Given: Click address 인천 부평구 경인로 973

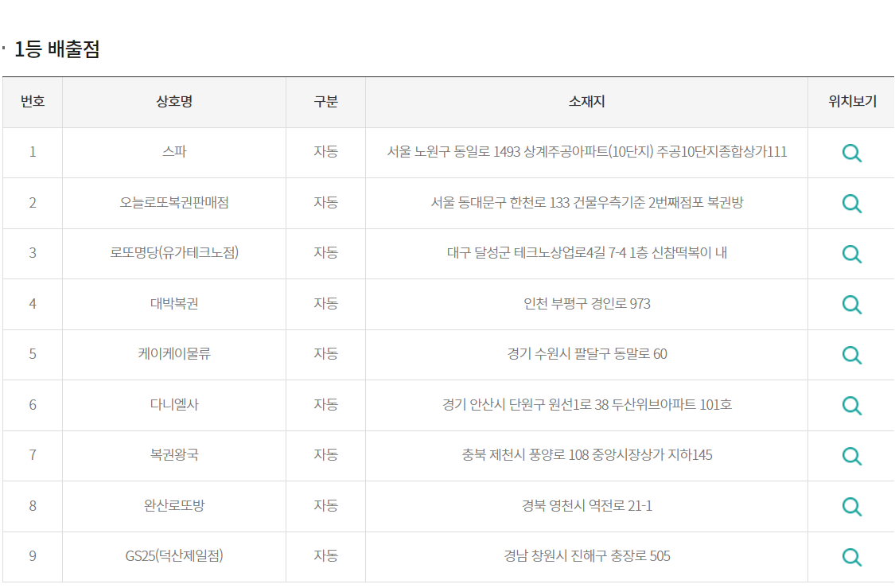Looking at the screenshot, I should tap(586, 303).
